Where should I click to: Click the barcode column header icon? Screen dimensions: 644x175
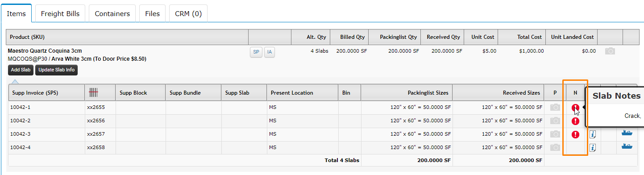point(93,92)
